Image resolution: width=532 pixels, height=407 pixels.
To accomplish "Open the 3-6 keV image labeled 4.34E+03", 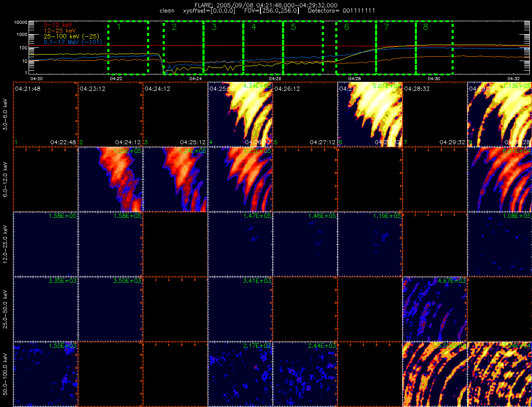I will [x=240, y=114].
